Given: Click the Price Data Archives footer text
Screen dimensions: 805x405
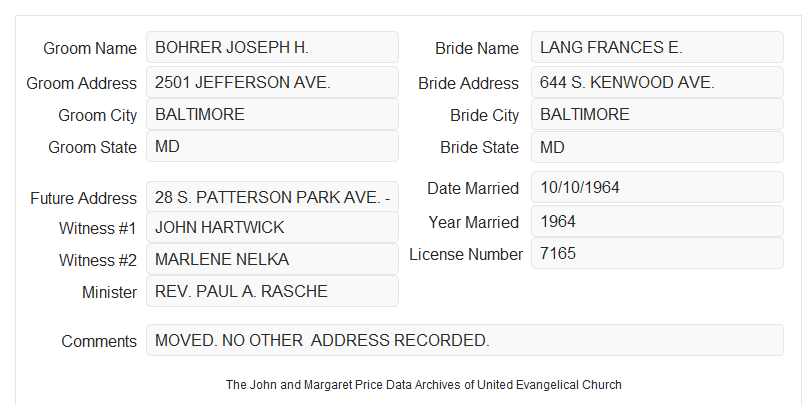Looking at the screenshot, I should [x=424, y=384].
